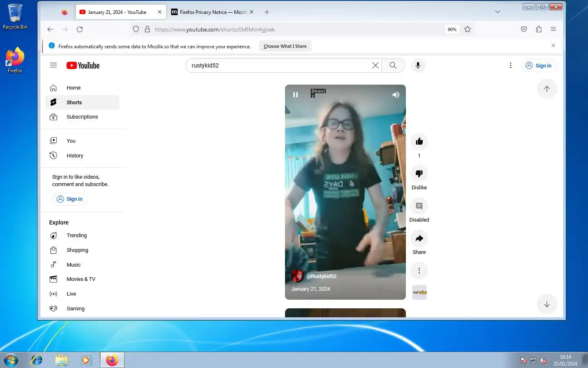Mute the Short's volume speaker icon
Image resolution: width=588 pixels, height=368 pixels.
[396, 95]
